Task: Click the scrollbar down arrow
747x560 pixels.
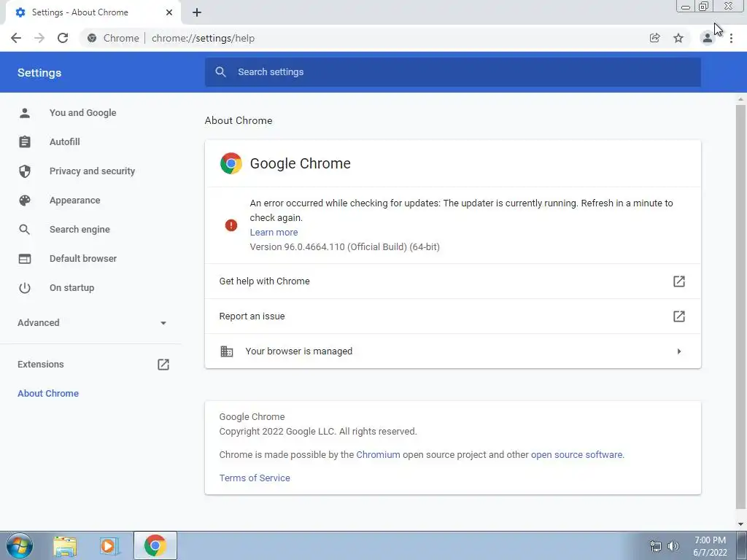Action: pos(740,524)
